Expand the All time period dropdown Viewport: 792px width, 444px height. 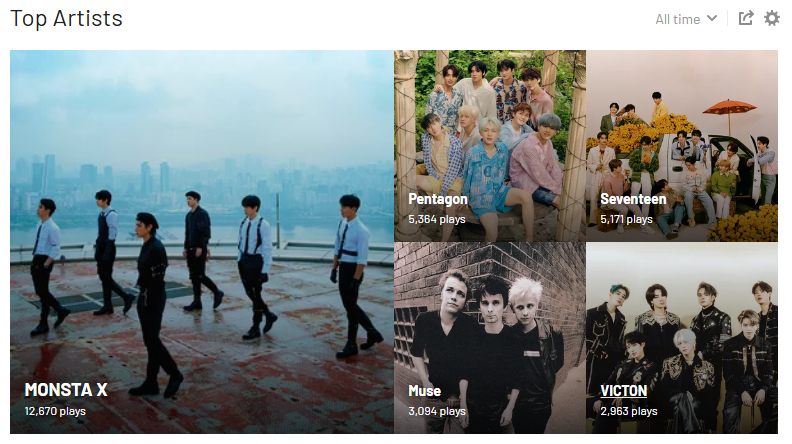coord(686,19)
